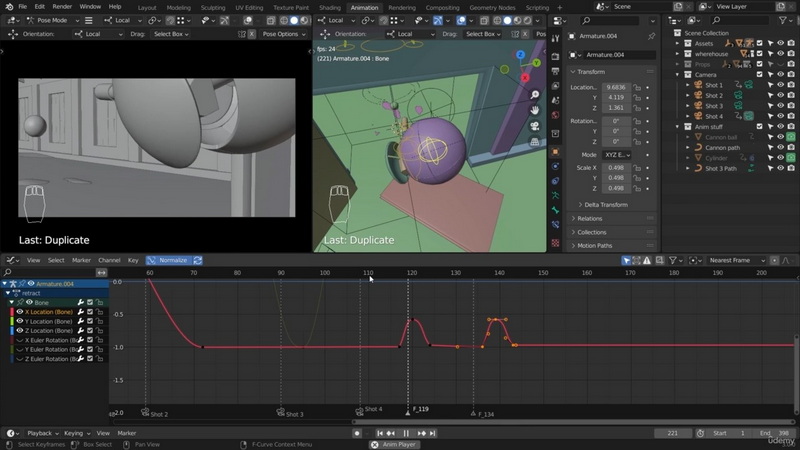Click the Scale X value field

(616, 167)
